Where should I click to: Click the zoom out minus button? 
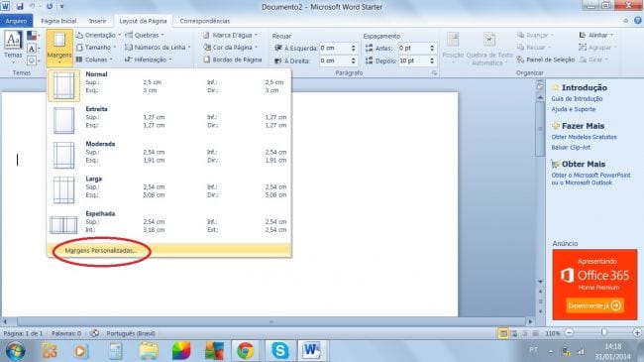click(x=570, y=332)
